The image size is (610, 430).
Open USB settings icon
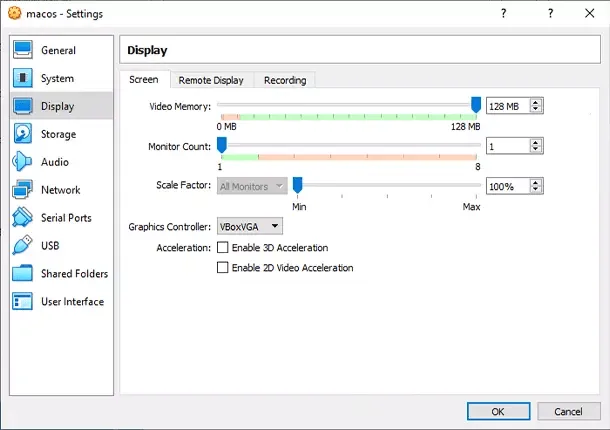23,246
